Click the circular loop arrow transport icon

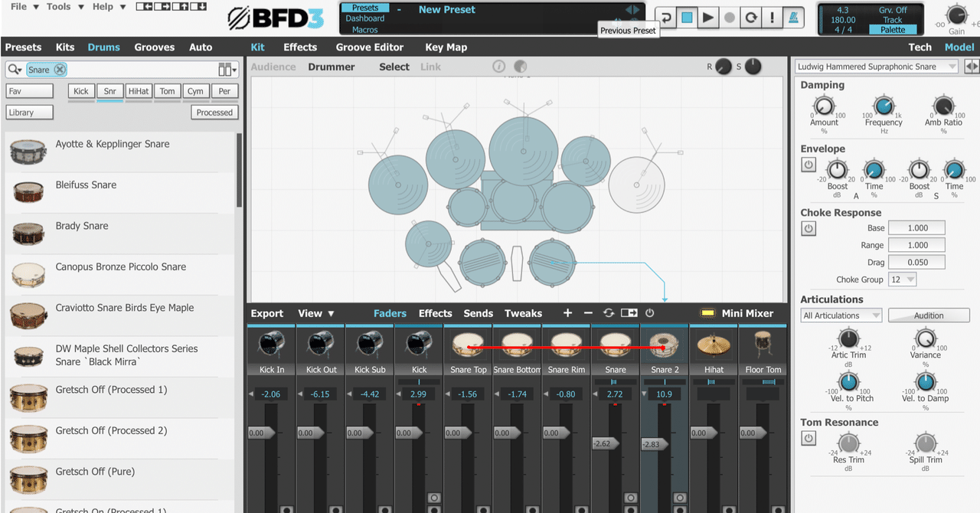point(751,18)
